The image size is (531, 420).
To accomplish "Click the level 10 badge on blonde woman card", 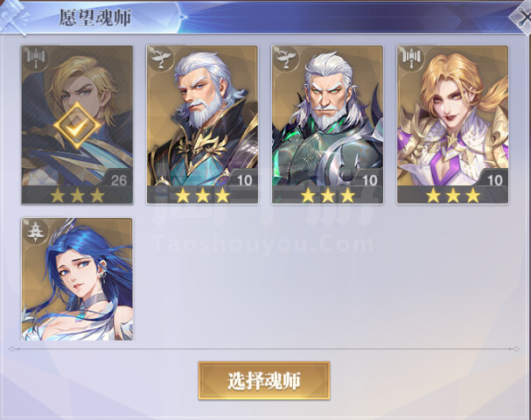I will point(495,180).
